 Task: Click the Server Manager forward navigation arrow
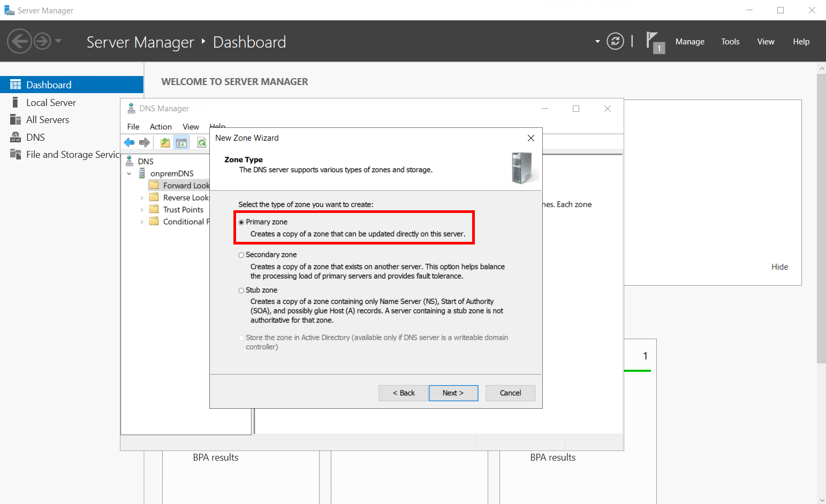coord(42,41)
